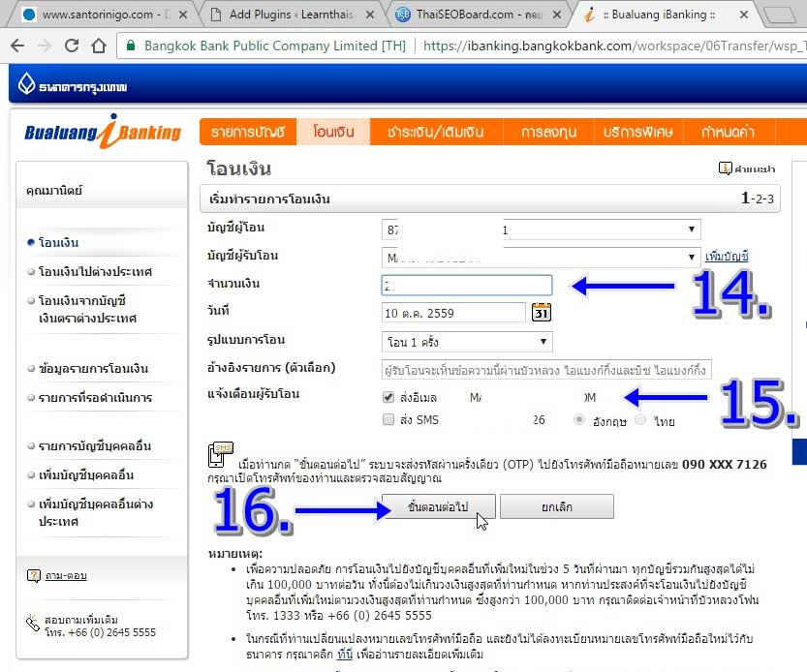
Task: Open the ถาม-ตอบ FAQ link
Action: tap(66, 575)
